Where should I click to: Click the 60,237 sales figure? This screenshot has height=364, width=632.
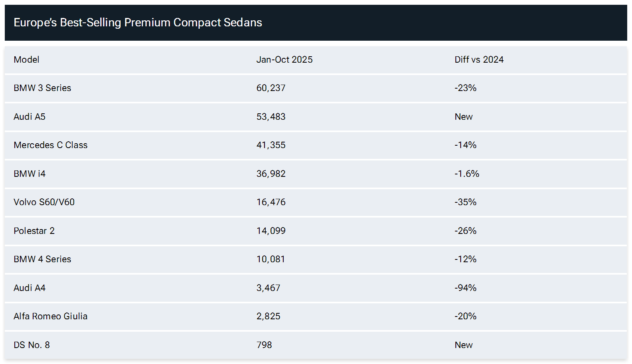[x=271, y=88]
